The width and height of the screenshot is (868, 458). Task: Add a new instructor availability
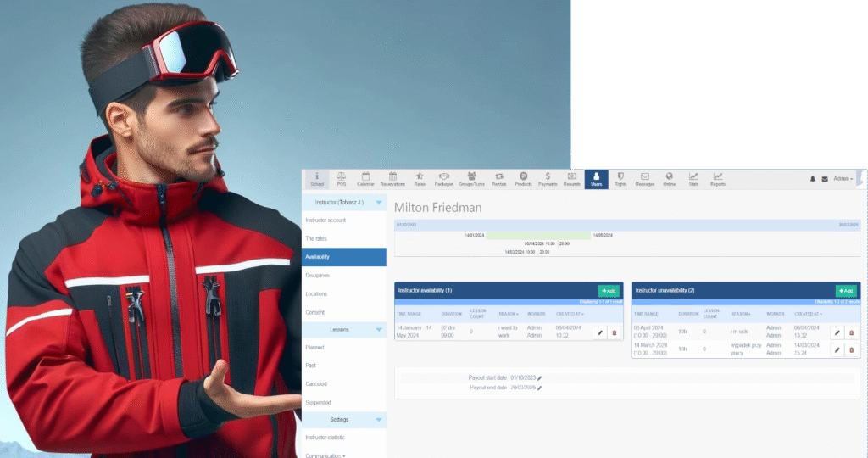609,290
